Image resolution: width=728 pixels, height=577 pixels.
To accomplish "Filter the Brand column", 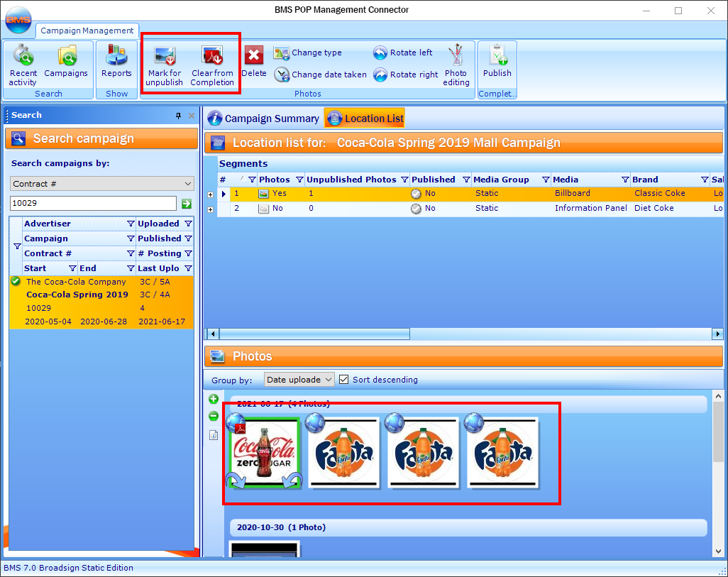I will pos(705,180).
